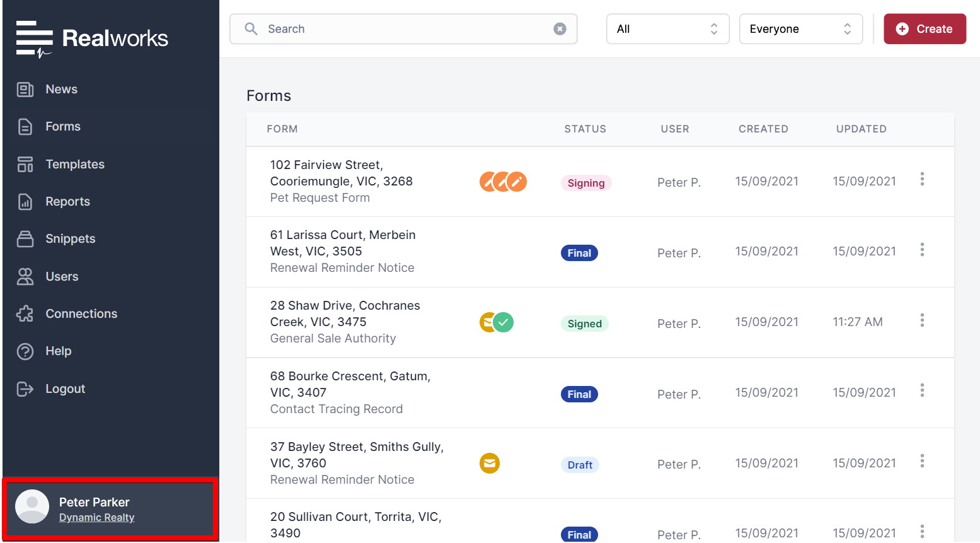Follow the Dynamic Realty link
Screen dimensions: 980x543
[x=97, y=518]
